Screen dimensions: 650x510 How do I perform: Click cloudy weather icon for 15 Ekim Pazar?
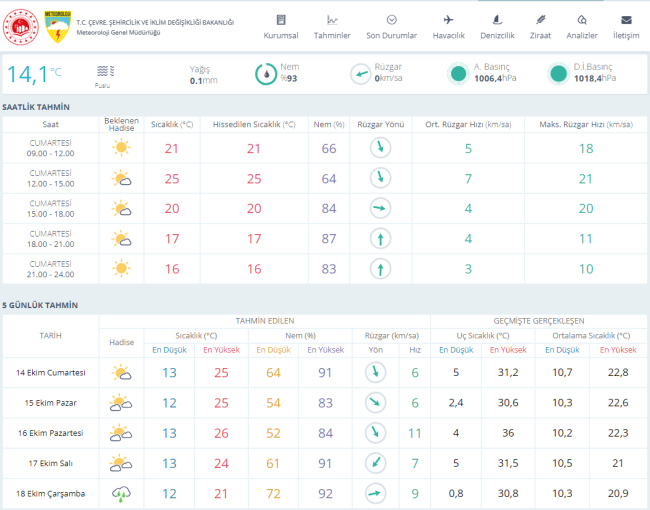click(121, 403)
